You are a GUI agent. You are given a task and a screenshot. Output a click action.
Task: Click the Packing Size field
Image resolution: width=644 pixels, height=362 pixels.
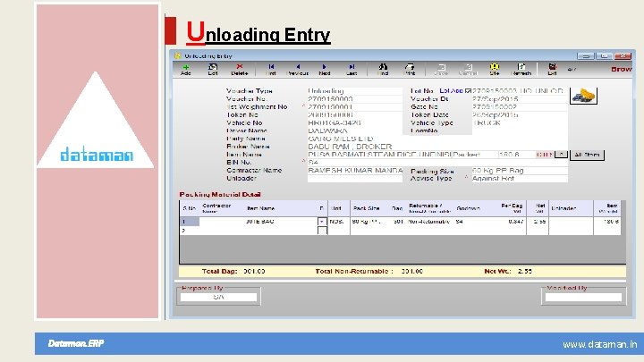pyautogui.click(x=520, y=171)
